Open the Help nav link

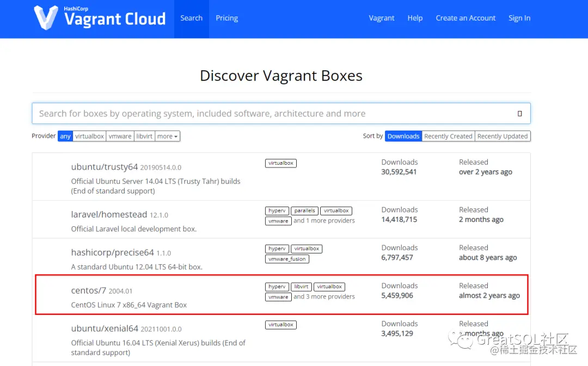(x=415, y=18)
